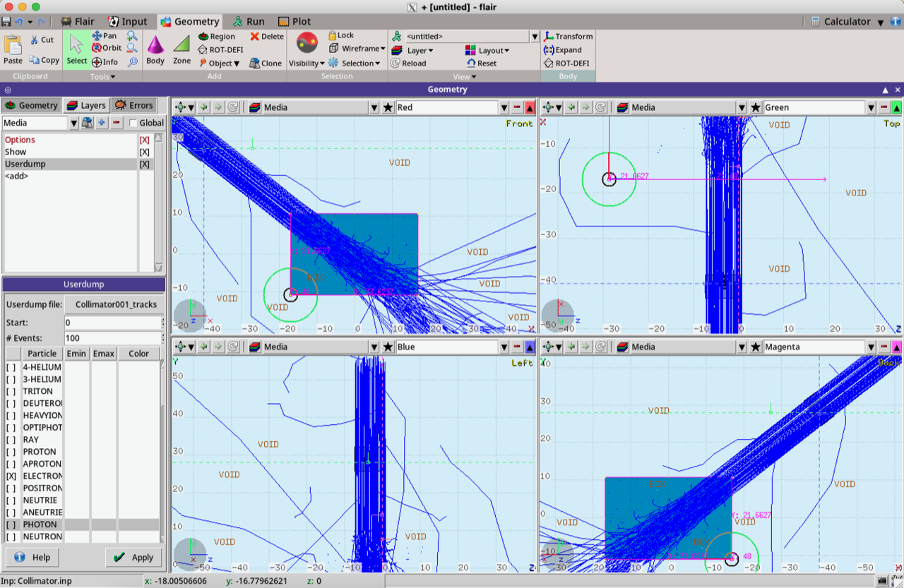Click the Copy button

click(x=44, y=61)
